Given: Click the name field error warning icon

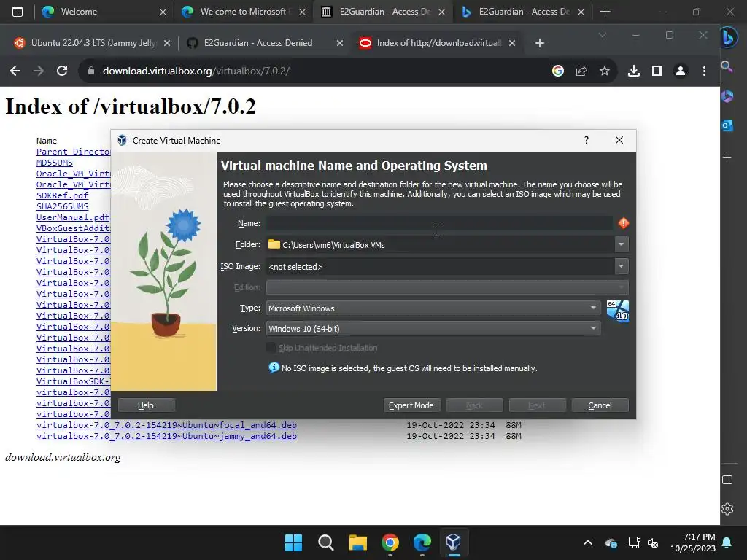Looking at the screenshot, I should click(623, 223).
